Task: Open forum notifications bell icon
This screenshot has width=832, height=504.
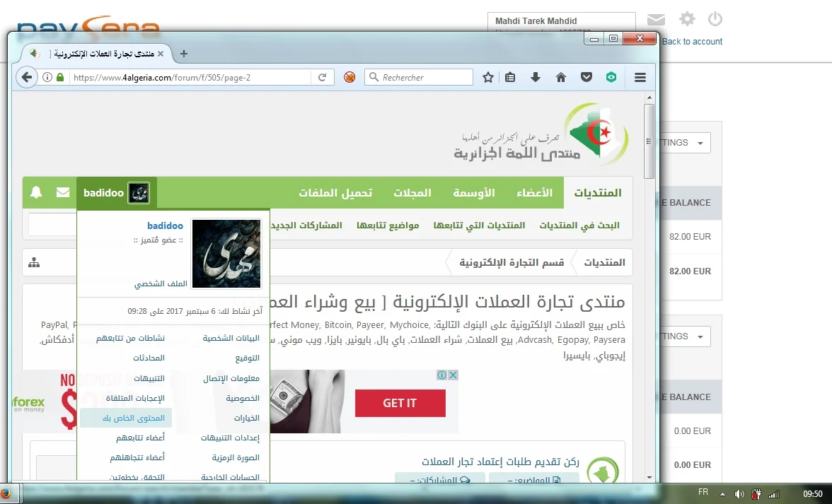Action: (36, 193)
